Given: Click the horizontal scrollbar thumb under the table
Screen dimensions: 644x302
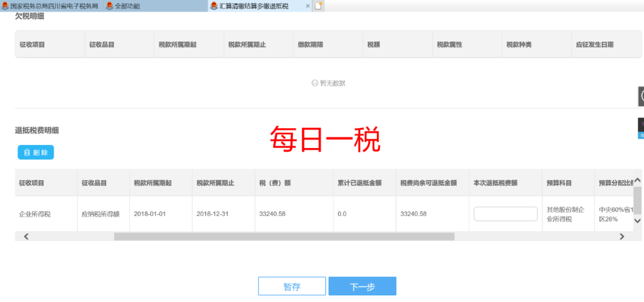Looking at the screenshot, I should point(284,237).
